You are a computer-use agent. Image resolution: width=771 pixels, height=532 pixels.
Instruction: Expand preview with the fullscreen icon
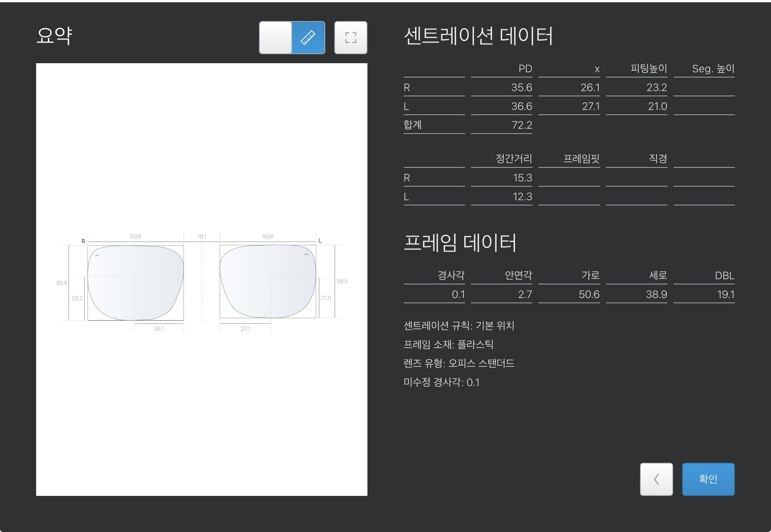(x=350, y=38)
